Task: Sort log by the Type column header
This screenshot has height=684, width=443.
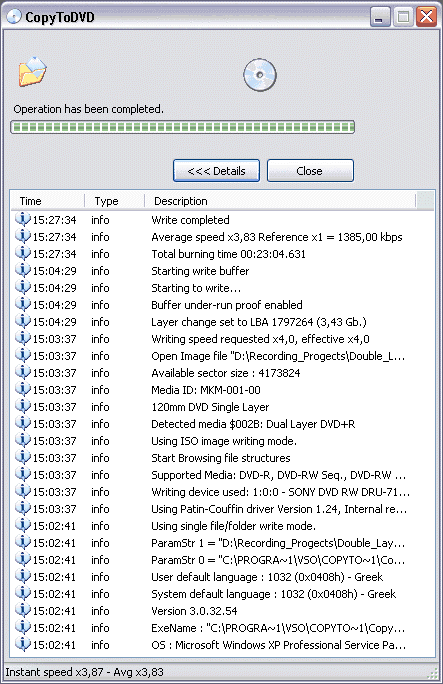Action: pyautogui.click(x=115, y=201)
